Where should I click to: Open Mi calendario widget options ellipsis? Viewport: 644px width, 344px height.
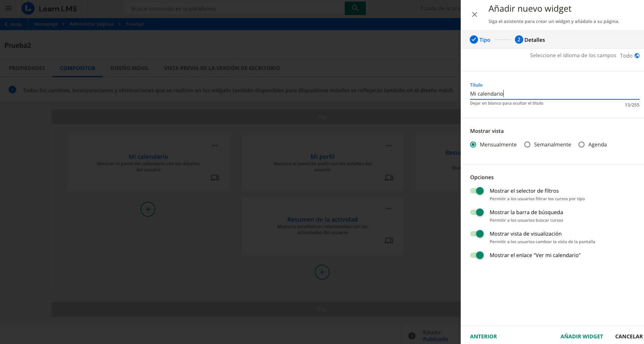[x=215, y=146]
